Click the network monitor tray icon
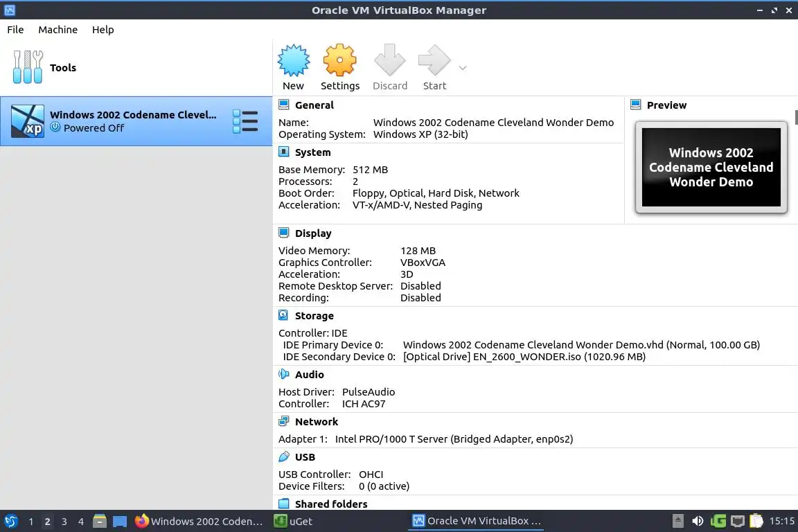This screenshot has width=798, height=532. point(738,522)
